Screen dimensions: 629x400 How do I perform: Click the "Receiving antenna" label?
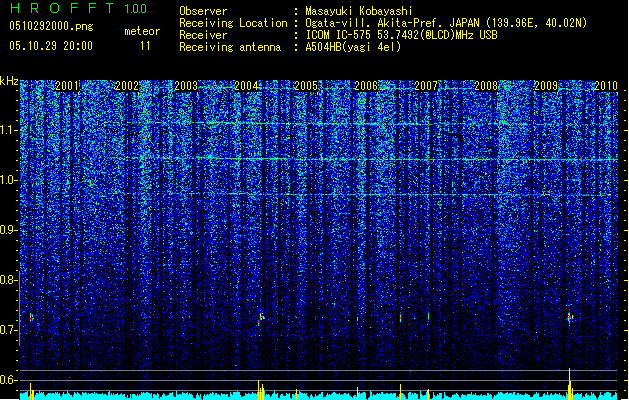[x=230, y=47]
